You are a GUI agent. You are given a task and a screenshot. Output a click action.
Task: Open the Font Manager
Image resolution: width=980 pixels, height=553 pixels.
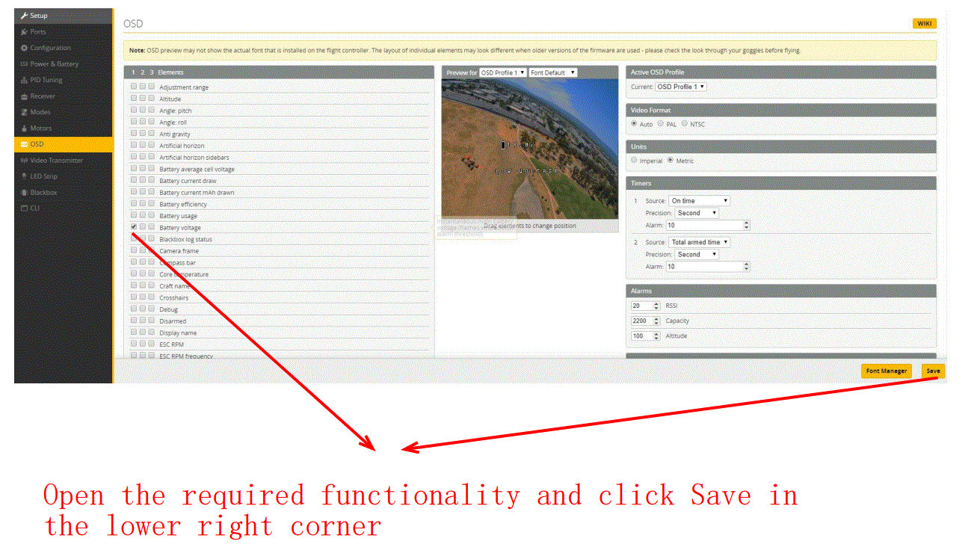click(887, 371)
